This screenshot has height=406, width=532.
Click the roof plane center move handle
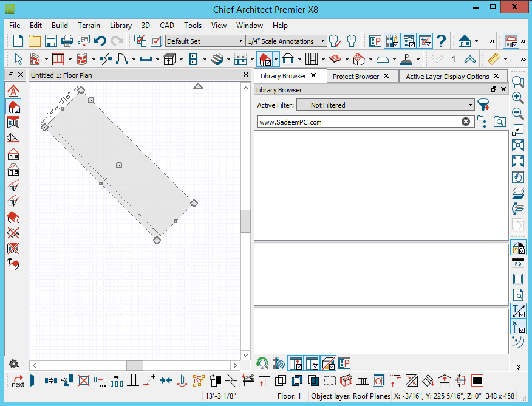point(119,165)
